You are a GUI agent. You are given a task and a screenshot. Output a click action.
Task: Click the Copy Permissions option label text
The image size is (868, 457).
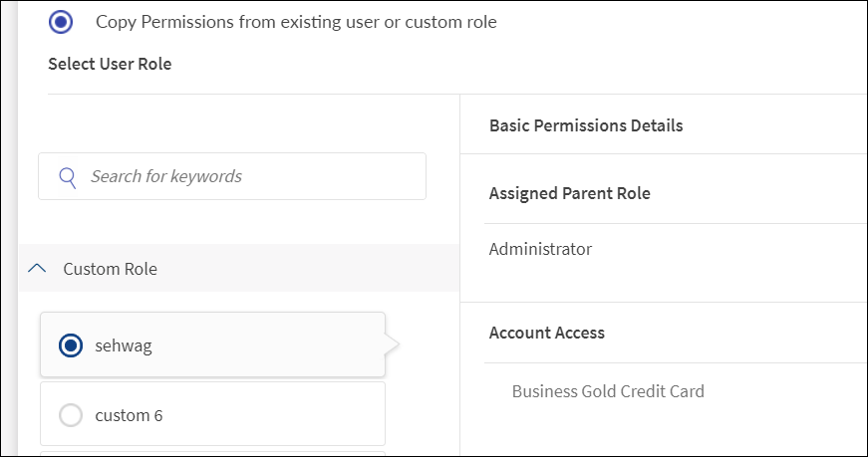[296, 21]
